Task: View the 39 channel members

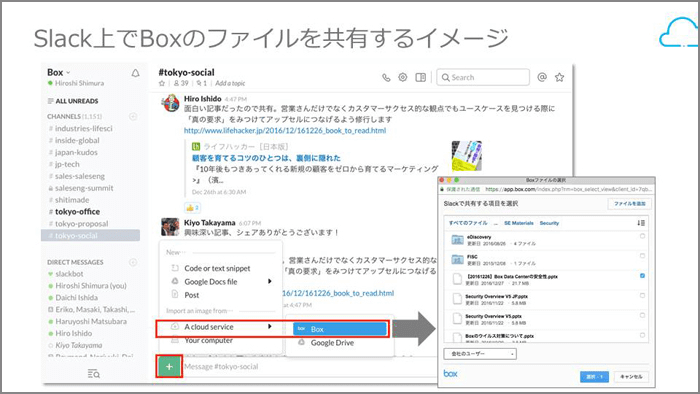Action: click(181, 83)
